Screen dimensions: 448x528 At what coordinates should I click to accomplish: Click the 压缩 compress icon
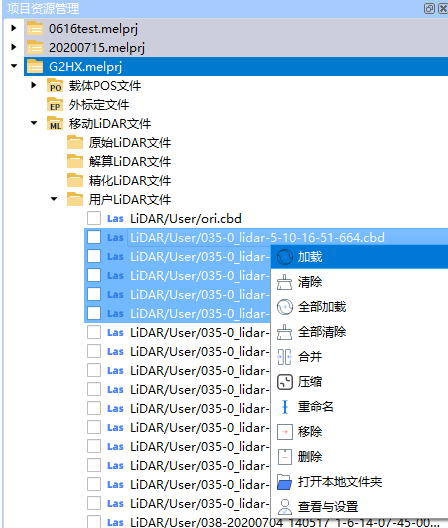coord(285,382)
